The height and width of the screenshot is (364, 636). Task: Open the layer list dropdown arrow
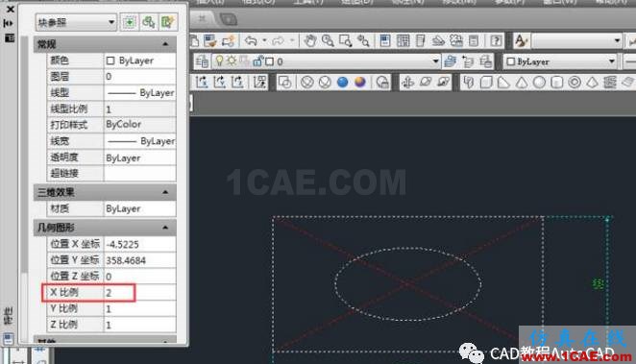point(435,61)
